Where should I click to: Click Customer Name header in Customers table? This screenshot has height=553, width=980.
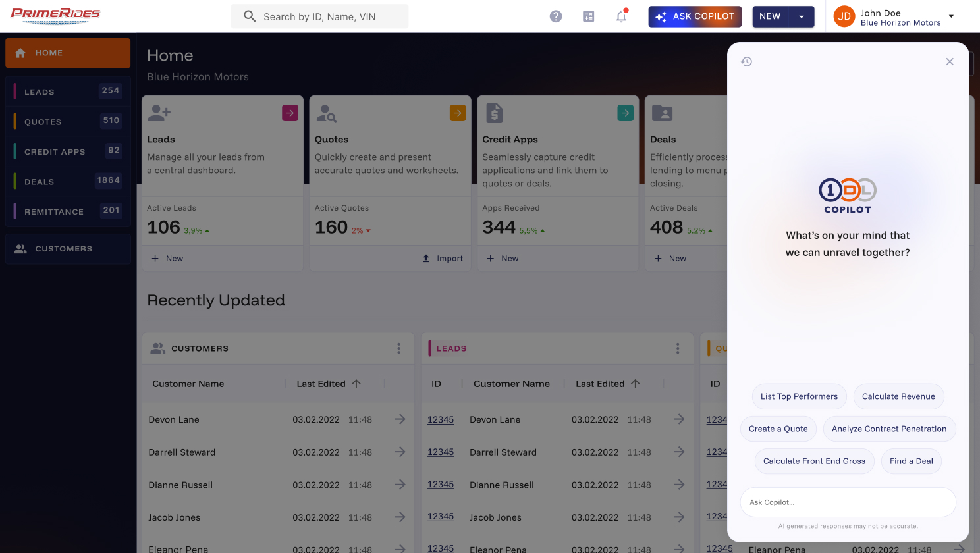click(188, 384)
